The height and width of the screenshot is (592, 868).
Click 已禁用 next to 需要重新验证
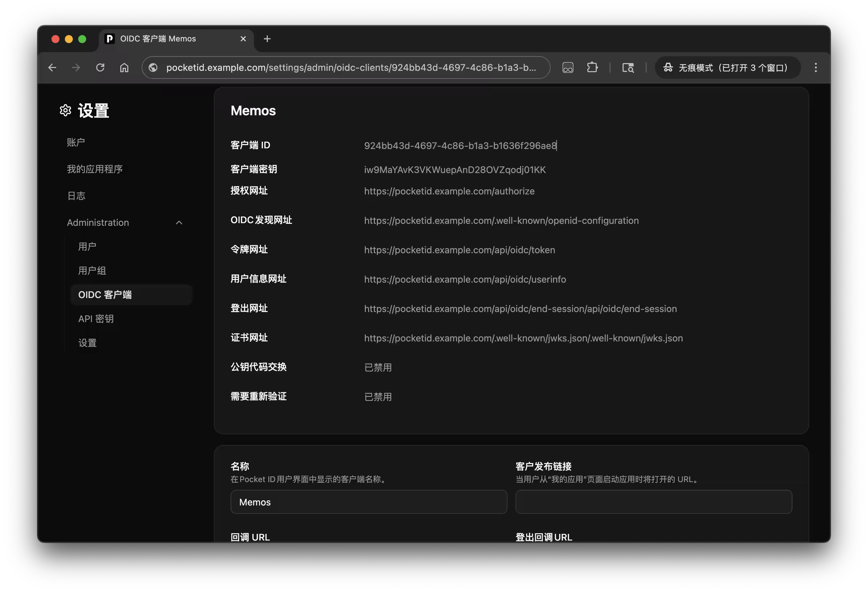point(378,397)
